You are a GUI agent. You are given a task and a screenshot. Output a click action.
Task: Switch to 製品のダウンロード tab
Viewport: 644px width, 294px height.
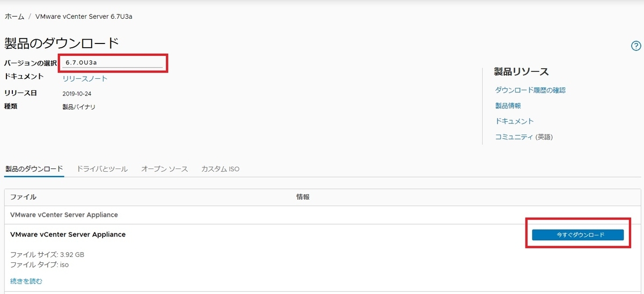[34, 168]
